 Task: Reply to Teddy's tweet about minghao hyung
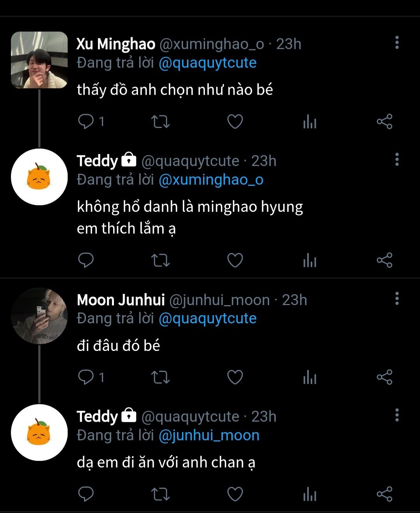coord(86,260)
